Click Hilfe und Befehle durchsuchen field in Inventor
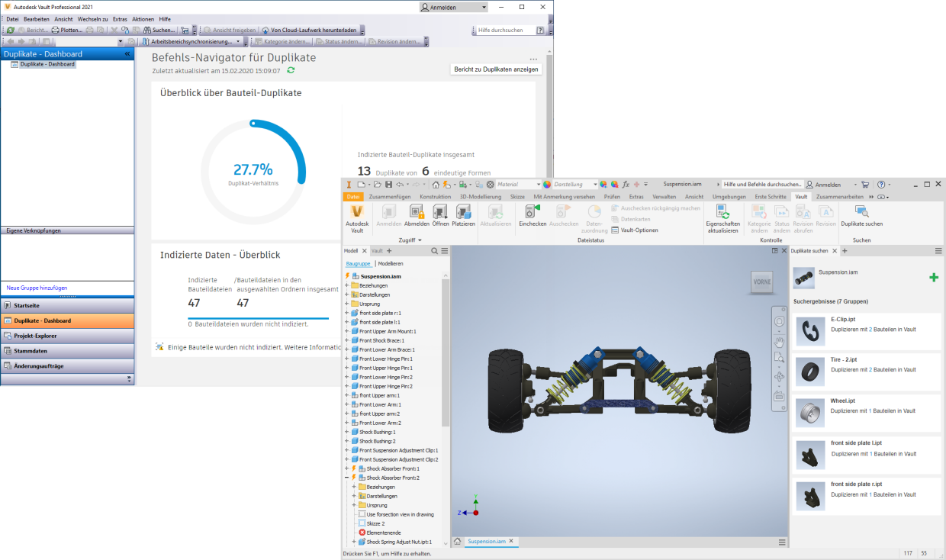 761,185
